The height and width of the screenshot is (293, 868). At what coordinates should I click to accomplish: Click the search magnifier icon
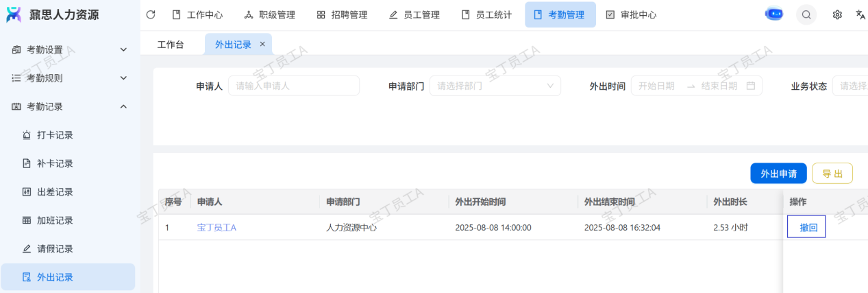(x=806, y=14)
